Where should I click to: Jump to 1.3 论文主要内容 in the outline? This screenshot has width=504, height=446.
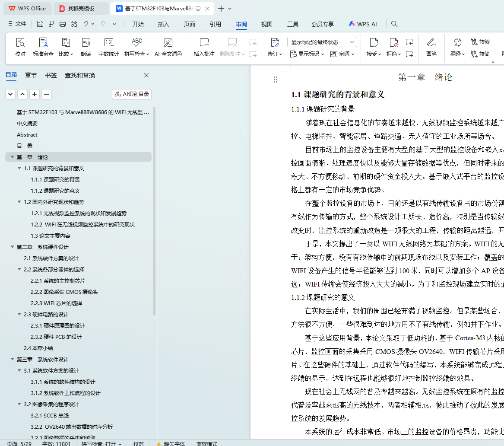[x=51, y=236]
